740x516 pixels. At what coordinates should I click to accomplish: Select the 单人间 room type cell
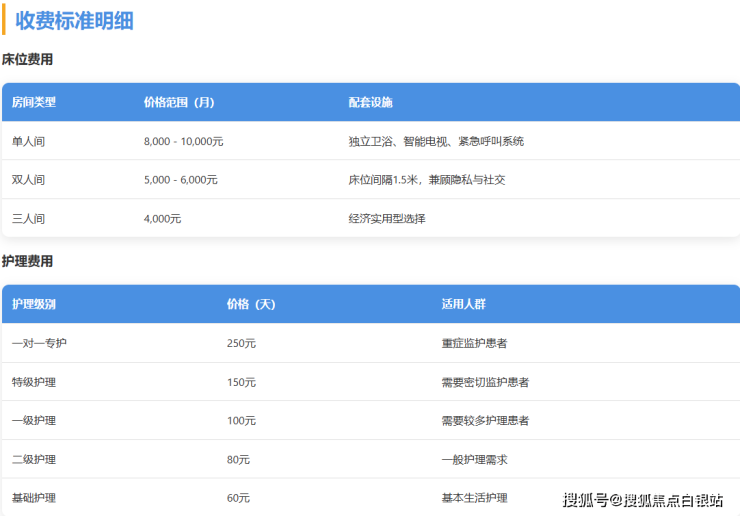28,141
